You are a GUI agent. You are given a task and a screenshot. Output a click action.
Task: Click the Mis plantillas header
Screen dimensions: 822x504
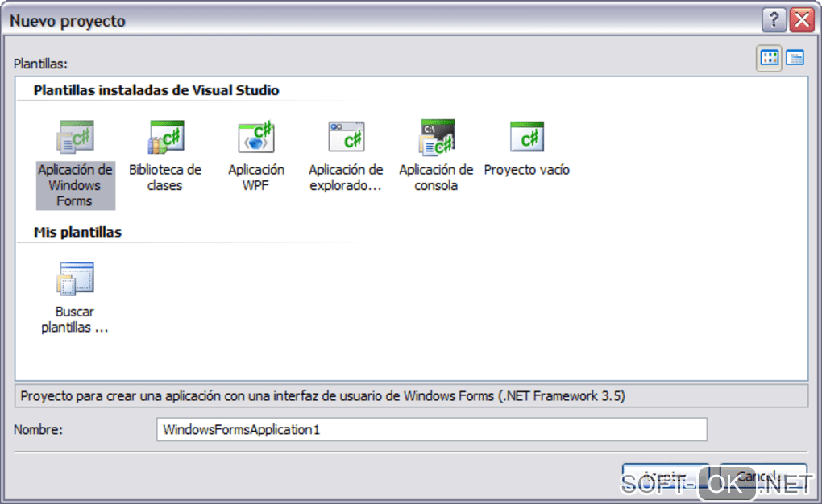[x=77, y=232]
